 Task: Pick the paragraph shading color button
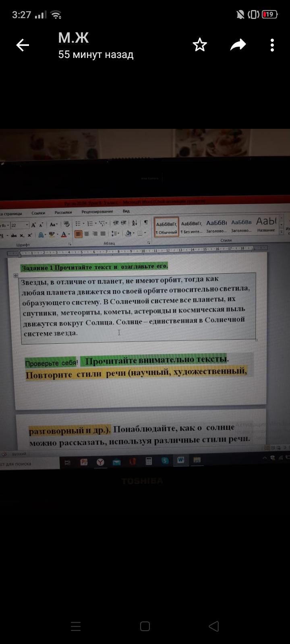click(x=128, y=233)
